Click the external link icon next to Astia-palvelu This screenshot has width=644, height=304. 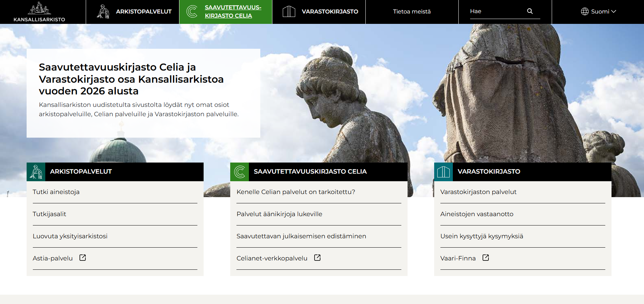[x=83, y=258]
